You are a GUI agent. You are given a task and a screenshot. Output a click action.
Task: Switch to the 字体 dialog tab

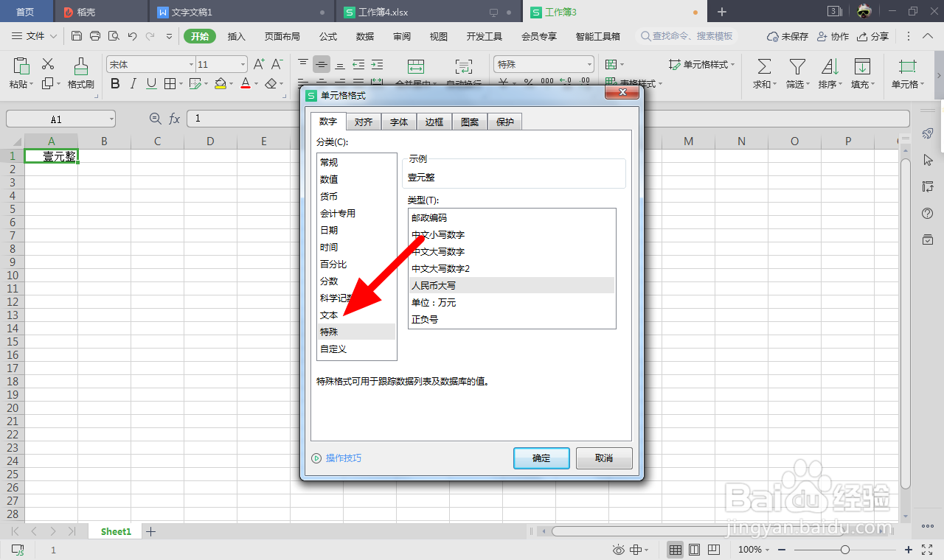pyautogui.click(x=398, y=122)
